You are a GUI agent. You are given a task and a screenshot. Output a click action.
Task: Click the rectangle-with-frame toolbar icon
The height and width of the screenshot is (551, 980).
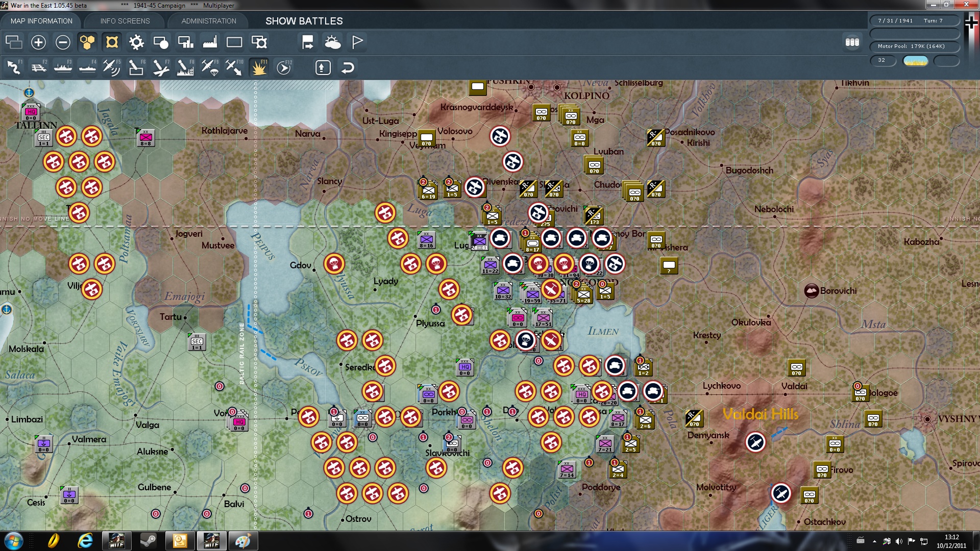click(259, 42)
